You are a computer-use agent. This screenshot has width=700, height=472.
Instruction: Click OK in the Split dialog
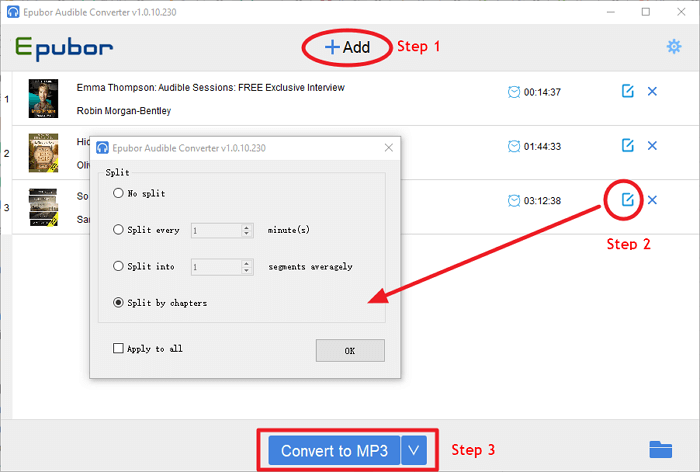point(350,351)
